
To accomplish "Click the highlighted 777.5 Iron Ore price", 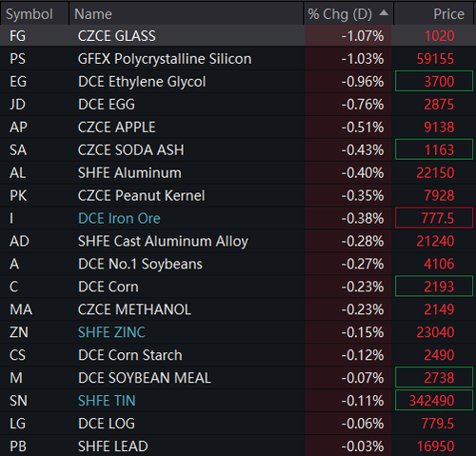I will pyautogui.click(x=434, y=218).
